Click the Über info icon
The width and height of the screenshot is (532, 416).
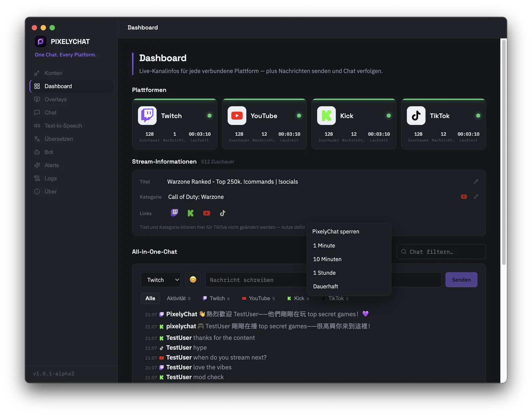[37, 192]
